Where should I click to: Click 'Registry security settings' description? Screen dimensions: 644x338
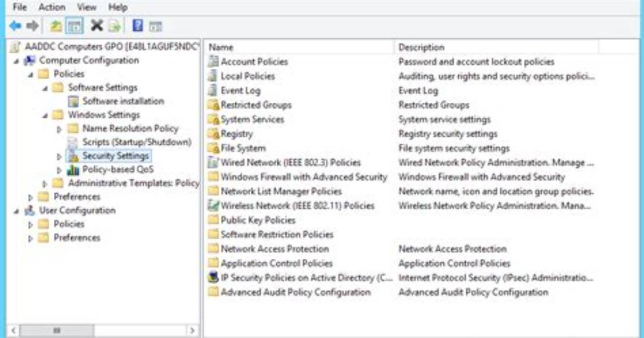(447, 134)
